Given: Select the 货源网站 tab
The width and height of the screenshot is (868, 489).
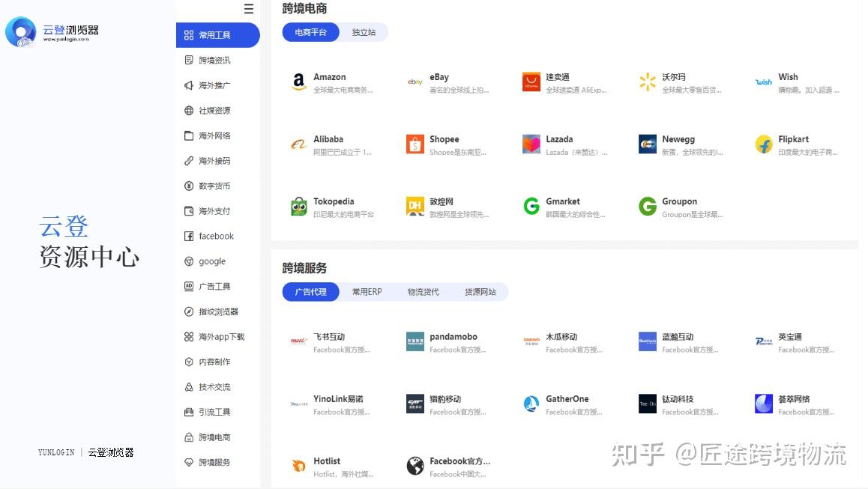Looking at the screenshot, I should 480,291.
